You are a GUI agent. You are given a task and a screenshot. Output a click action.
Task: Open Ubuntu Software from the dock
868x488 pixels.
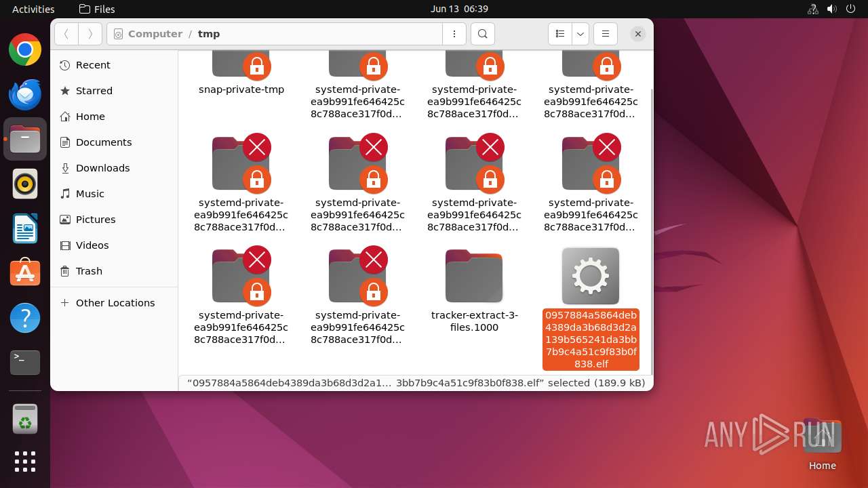point(25,273)
